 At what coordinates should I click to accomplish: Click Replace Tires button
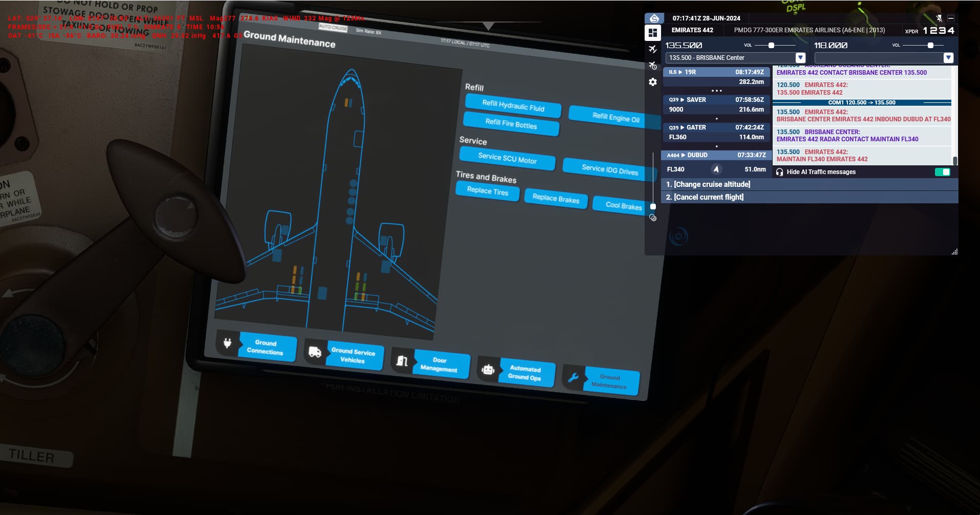487,191
